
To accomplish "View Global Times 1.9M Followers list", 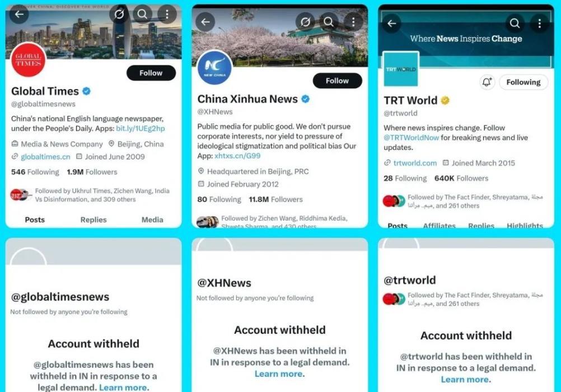I will (92, 172).
